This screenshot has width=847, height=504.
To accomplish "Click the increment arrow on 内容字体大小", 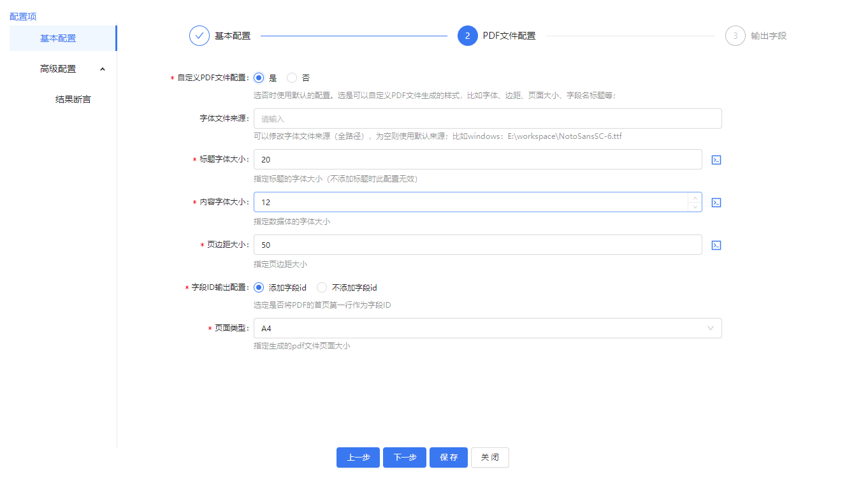I will click(x=695, y=198).
